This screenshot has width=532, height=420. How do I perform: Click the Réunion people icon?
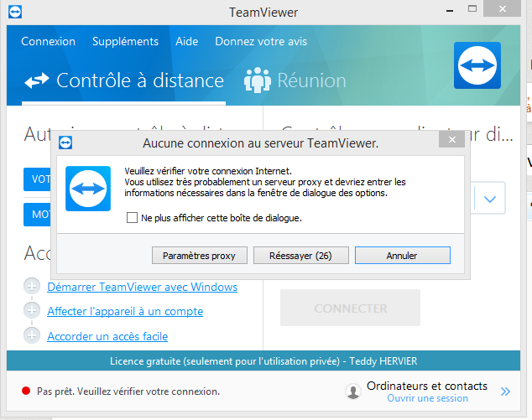pyautogui.click(x=257, y=80)
